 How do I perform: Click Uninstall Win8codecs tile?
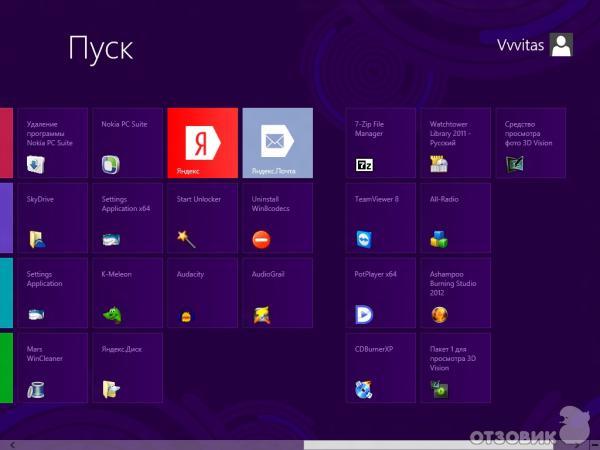(x=277, y=218)
